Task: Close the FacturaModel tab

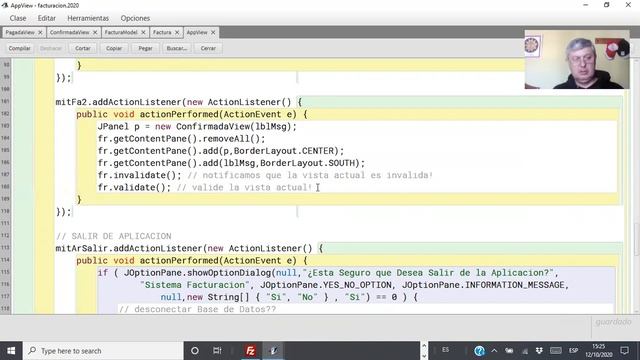Action: pyautogui.click(x=143, y=32)
